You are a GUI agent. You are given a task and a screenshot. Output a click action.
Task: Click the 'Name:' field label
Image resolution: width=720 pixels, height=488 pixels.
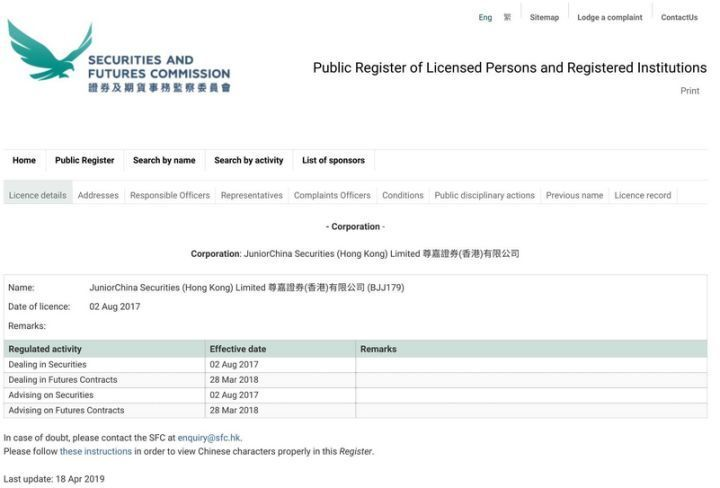pyautogui.click(x=21, y=288)
